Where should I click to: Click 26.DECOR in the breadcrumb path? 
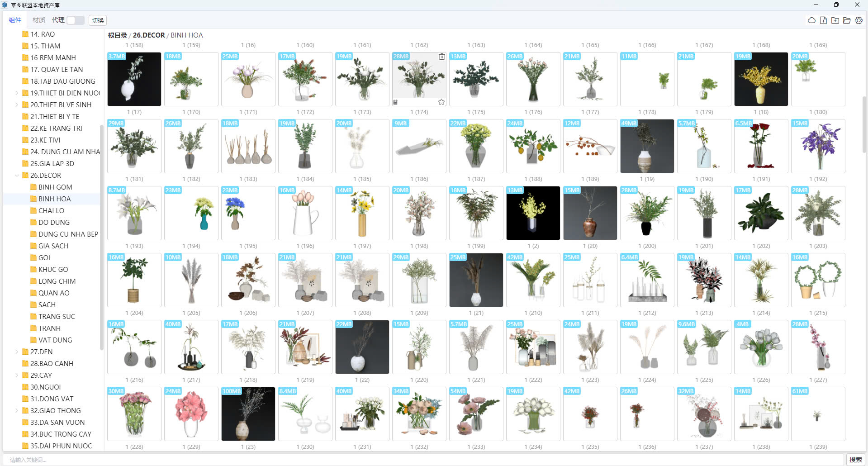[x=149, y=35]
